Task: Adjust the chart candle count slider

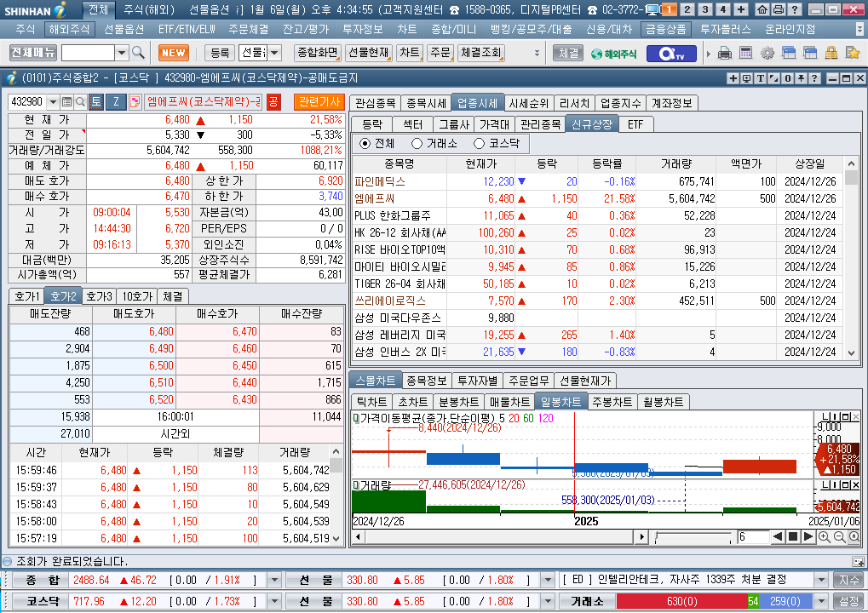Action: pyautogui.click(x=694, y=536)
